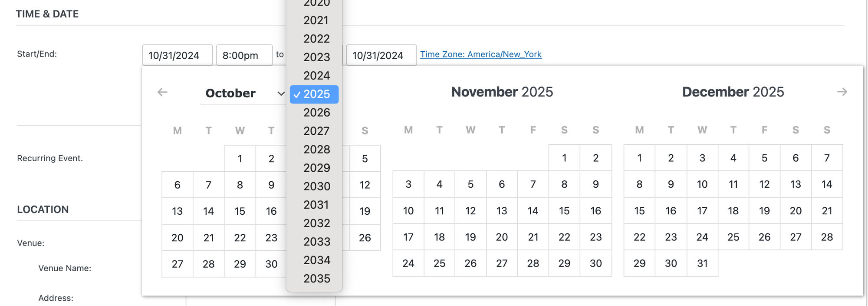
Task: Select year 2024 from the list
Action: tap(316, 76)
